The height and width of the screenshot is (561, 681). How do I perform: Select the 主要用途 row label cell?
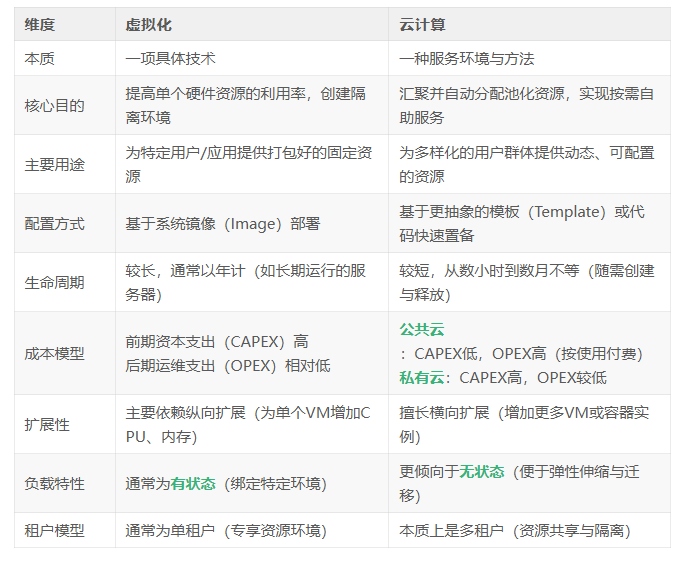pos(54,164)
